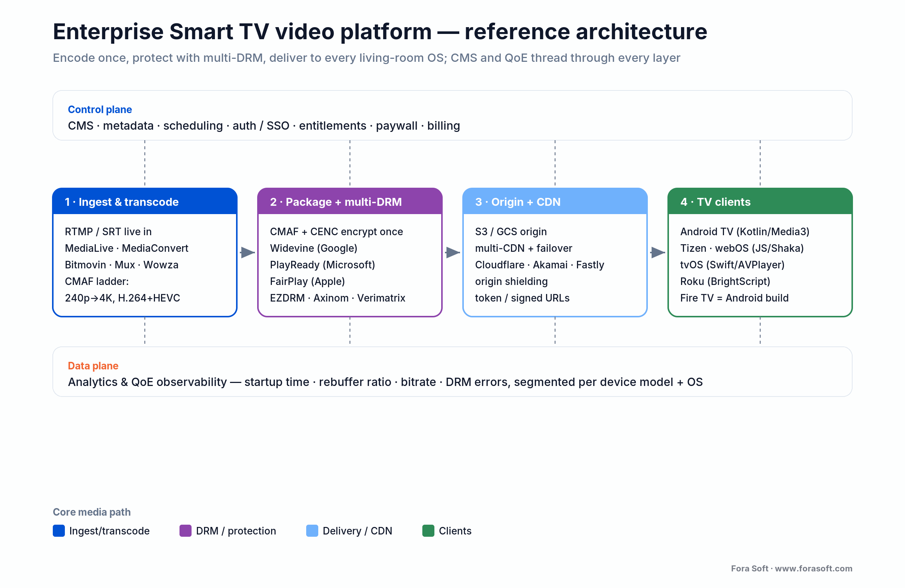The image size is (905, 588).
Task: Click the 'Encode once, protect with multi-DRM' subtitle
Action: tap(366, 58)
